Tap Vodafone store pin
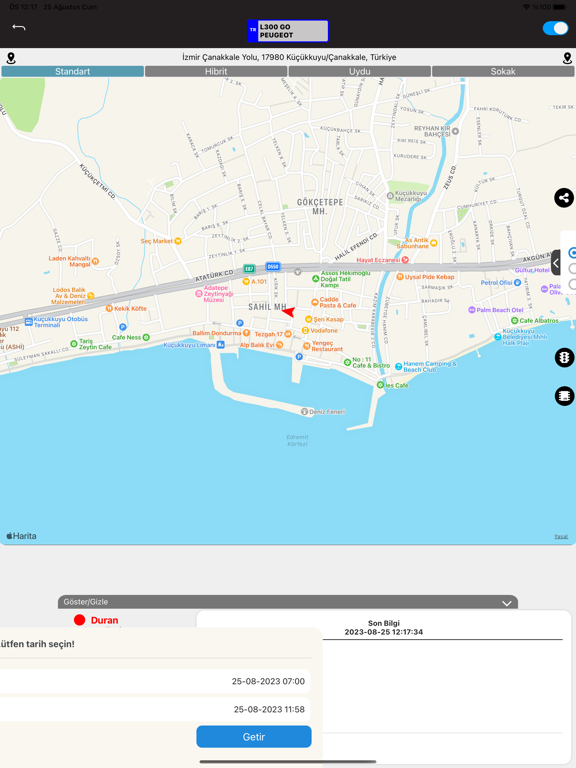 click(305, 331)
